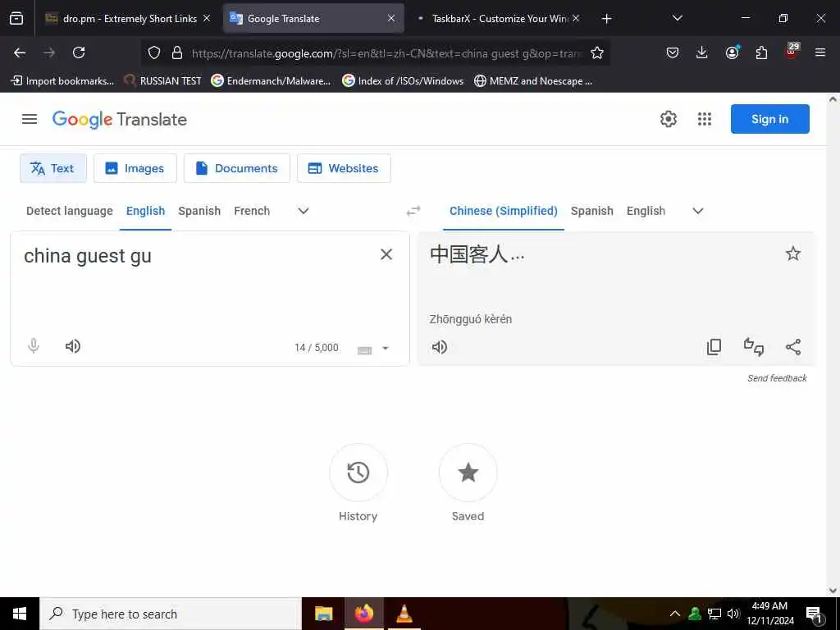Start voice input with microphone icon
The image size is (840, 630).
click(34, 346)
